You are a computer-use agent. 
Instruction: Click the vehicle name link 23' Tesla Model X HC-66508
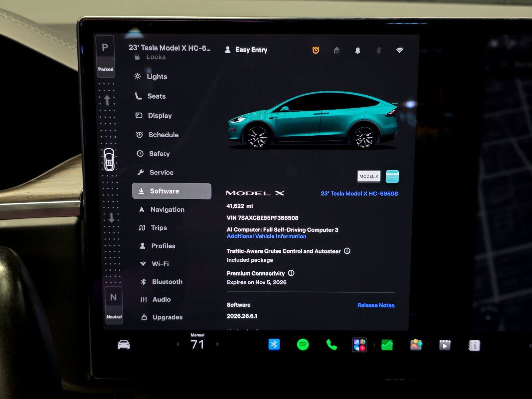[x=359, y=194]
